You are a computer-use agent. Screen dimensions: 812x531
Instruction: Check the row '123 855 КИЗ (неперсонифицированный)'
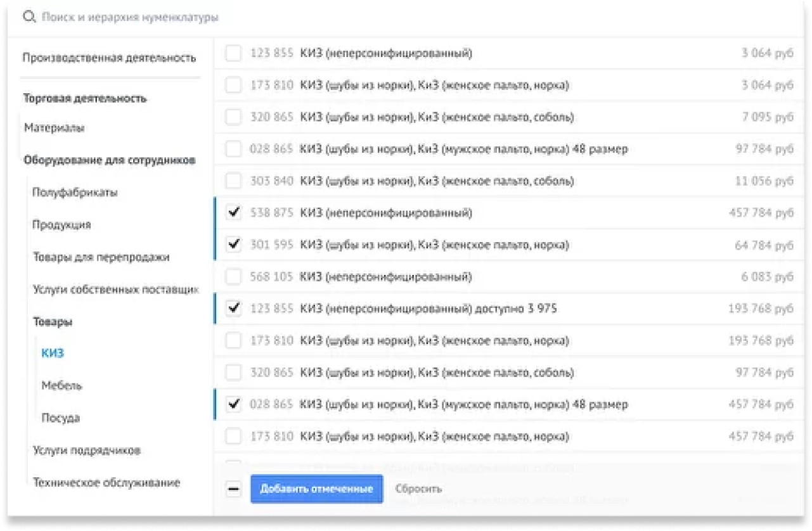(233, 53)
